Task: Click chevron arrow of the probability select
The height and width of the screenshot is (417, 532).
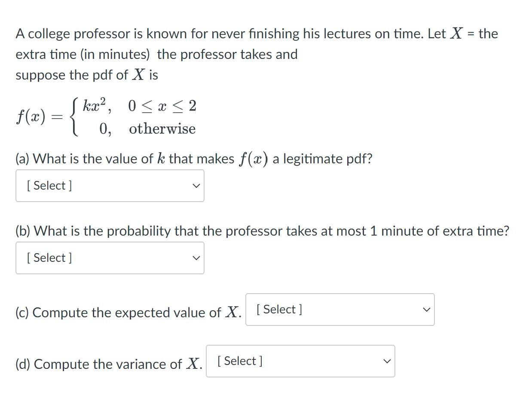Action: coord(196,258)
